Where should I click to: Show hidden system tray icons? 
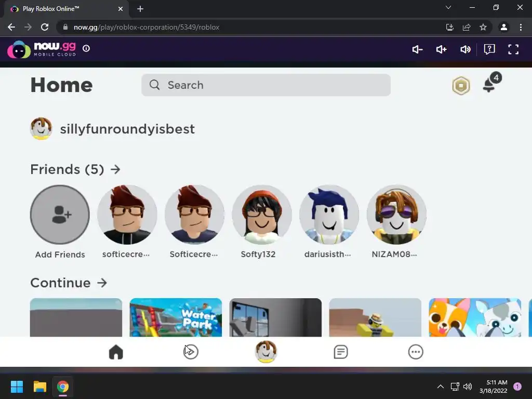coord(441,387)
